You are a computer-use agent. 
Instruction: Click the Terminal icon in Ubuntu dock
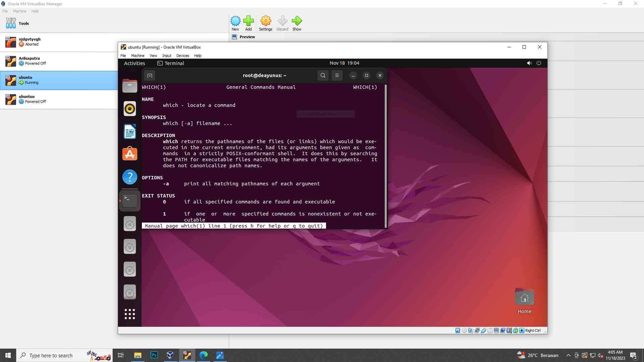[130, 200]
